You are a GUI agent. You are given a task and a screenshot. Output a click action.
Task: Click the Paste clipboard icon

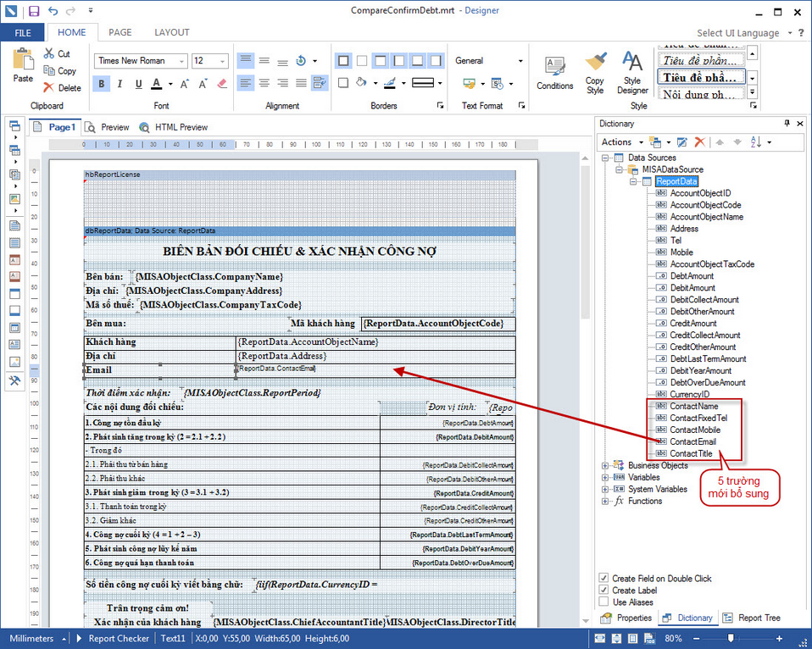(x=23, y=59)
